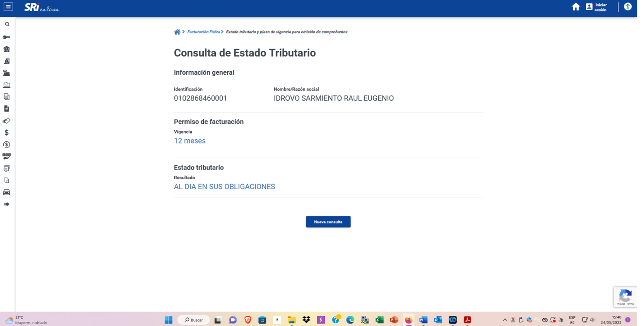Select the key icon in the sidebar
Screen dimensions: 644x326
tap(7, 37)
